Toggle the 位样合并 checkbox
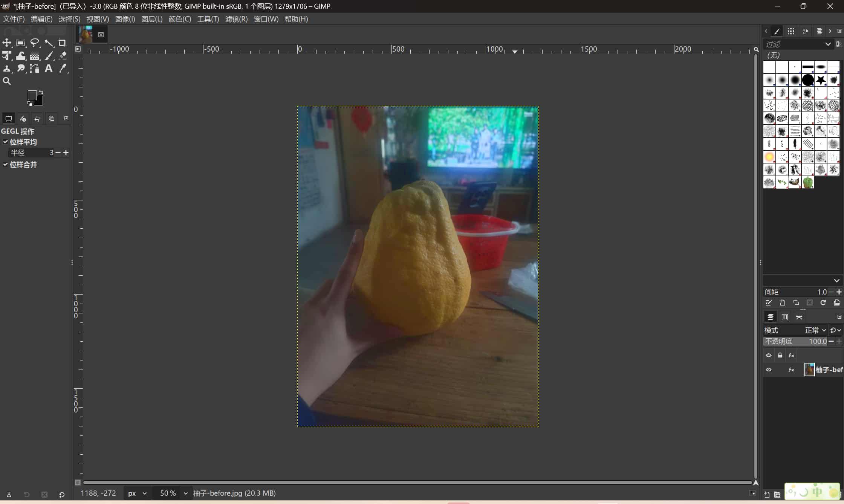The width and height of the screenshot is (844, 504). coord(5,165)
